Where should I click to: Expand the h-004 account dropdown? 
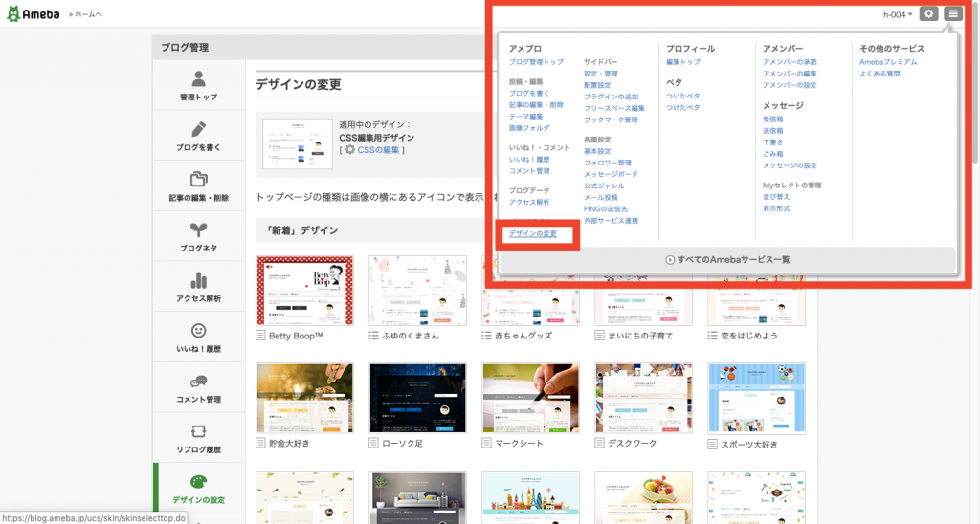tap(898, 14)
